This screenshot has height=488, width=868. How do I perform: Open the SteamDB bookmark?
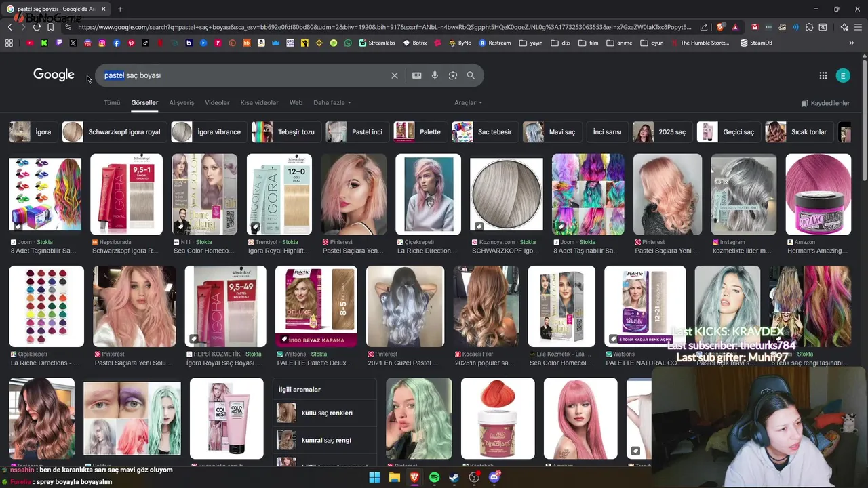tap(756, 43)
